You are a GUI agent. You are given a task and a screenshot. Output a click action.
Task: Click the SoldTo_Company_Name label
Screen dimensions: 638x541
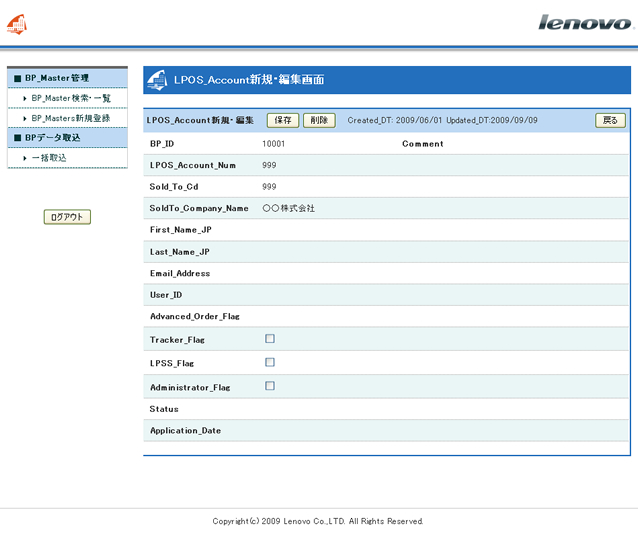click(199, 209)
